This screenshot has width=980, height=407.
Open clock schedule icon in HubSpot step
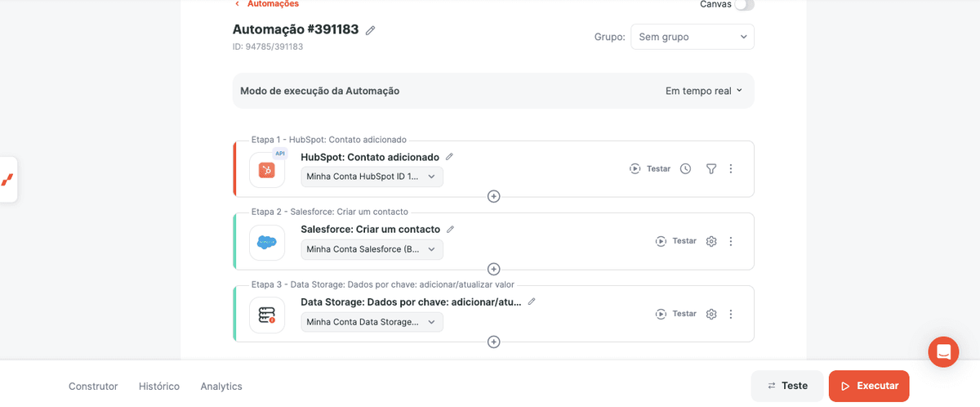pyautogui.click(x=686, y=169)
